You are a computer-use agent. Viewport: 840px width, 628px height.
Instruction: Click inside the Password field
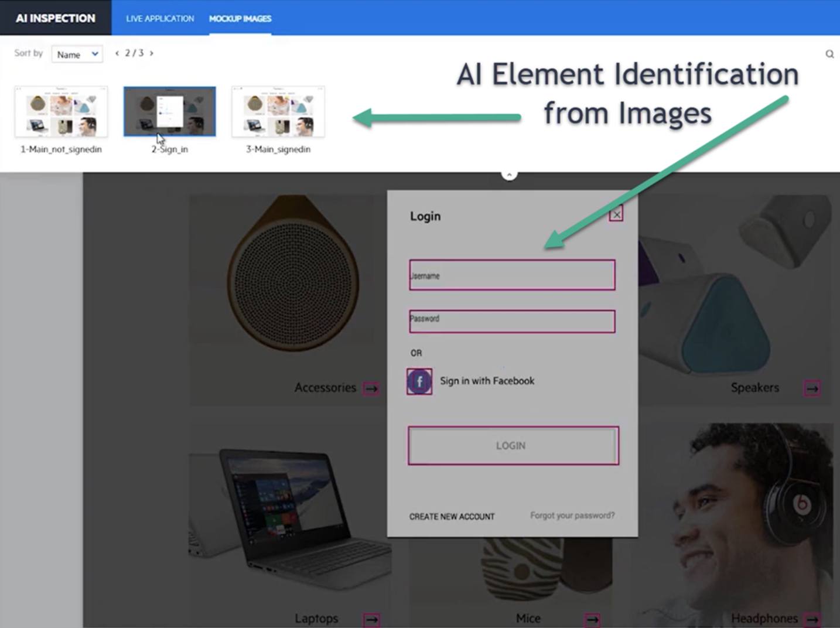511,321
